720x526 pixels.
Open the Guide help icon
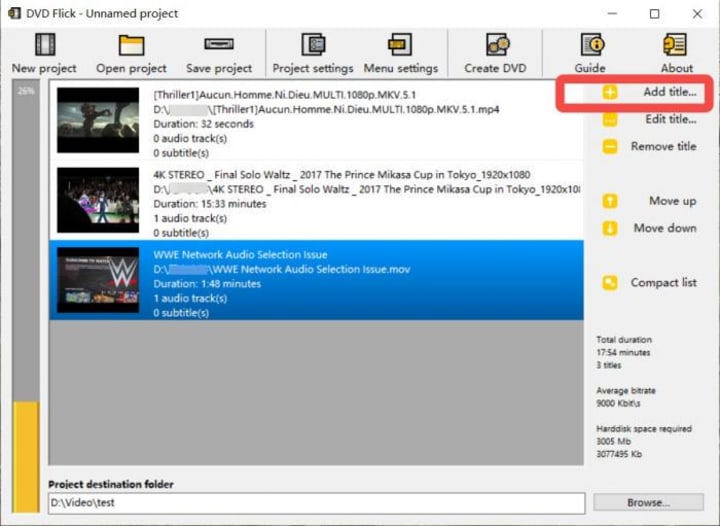pyautogui.click(x=592, y=45)
